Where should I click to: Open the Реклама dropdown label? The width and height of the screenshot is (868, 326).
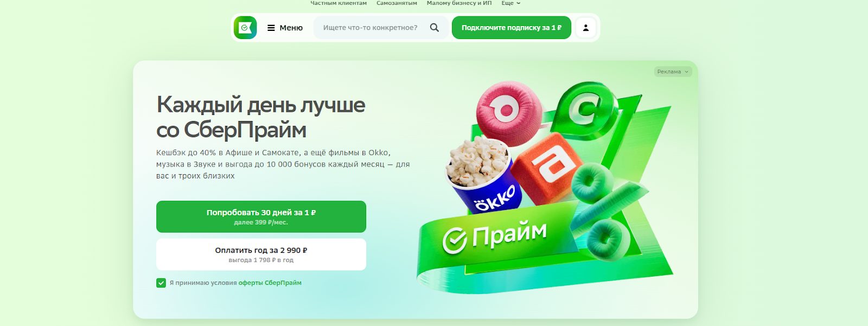tap(673, 72)
